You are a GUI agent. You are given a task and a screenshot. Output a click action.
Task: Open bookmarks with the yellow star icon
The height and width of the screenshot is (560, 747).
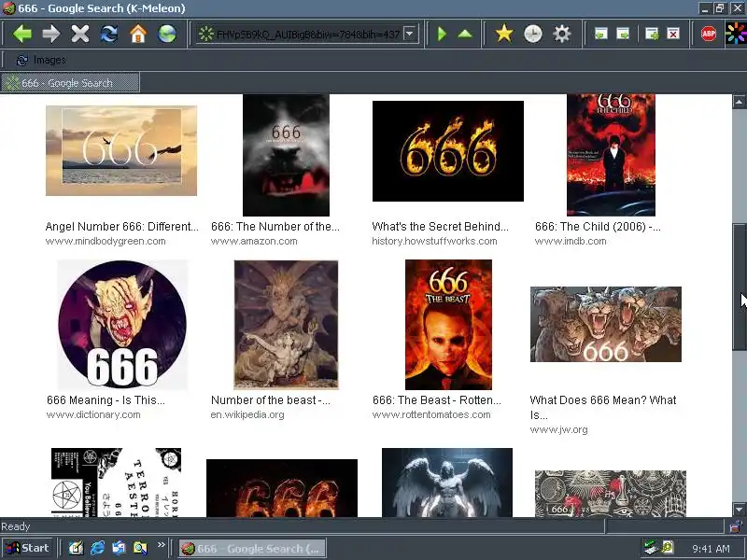[x=504, y=34]
